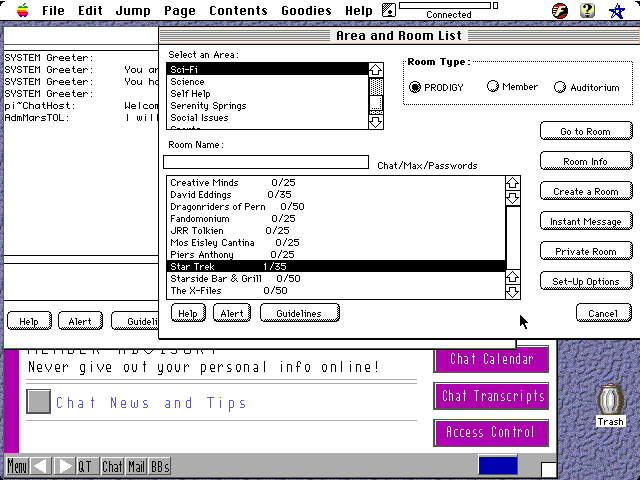Open Set-Up Options
Viewport: 642px width, 480px height.
click(586, 281)
